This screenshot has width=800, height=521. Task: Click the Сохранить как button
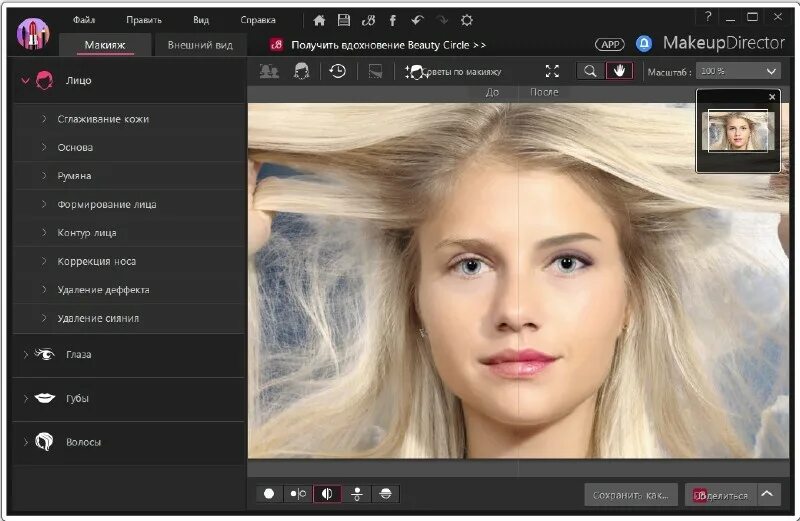(x=630, y=494)
